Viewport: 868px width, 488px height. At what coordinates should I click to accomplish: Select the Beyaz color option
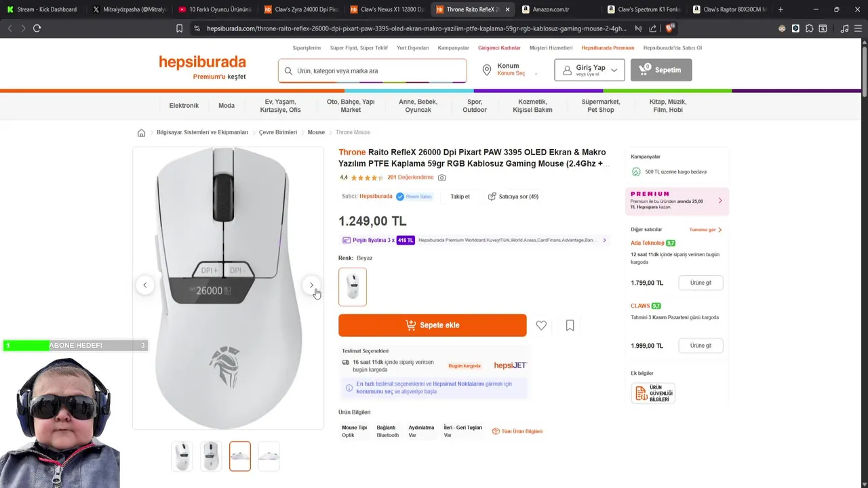(353, 287)
